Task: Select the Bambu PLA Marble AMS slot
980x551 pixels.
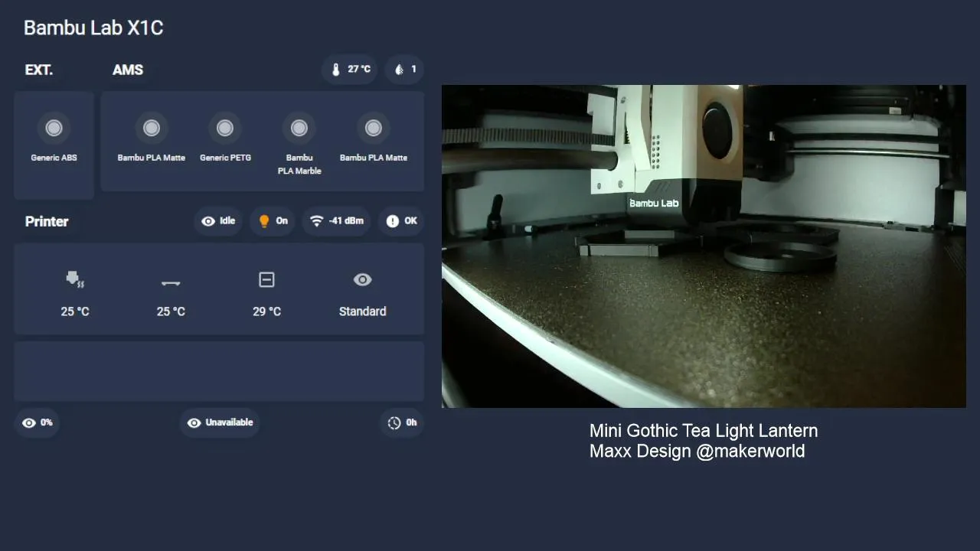Action: tap(299, 128)
